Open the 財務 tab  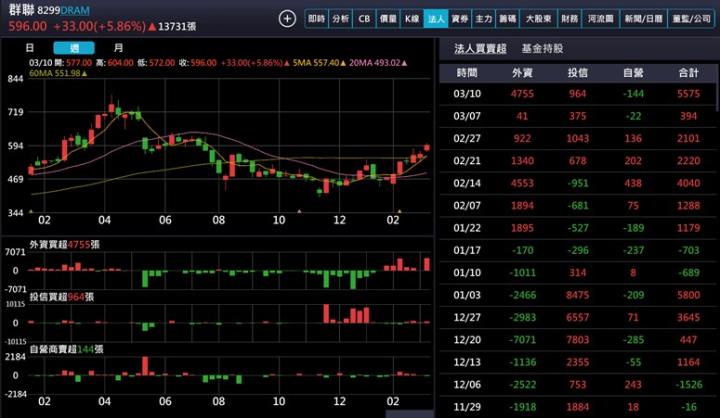pyautogui.click(x=569, y=19)
